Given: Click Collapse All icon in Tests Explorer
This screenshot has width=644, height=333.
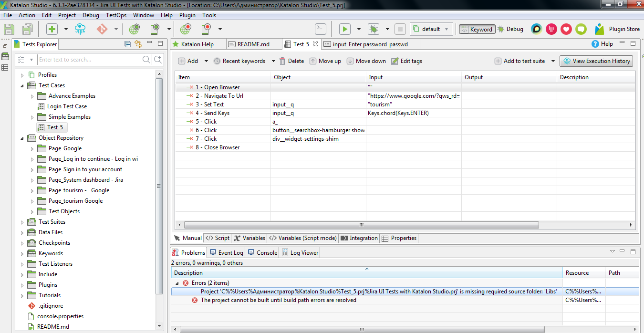Looking at the screenshot, I should 127,44.
